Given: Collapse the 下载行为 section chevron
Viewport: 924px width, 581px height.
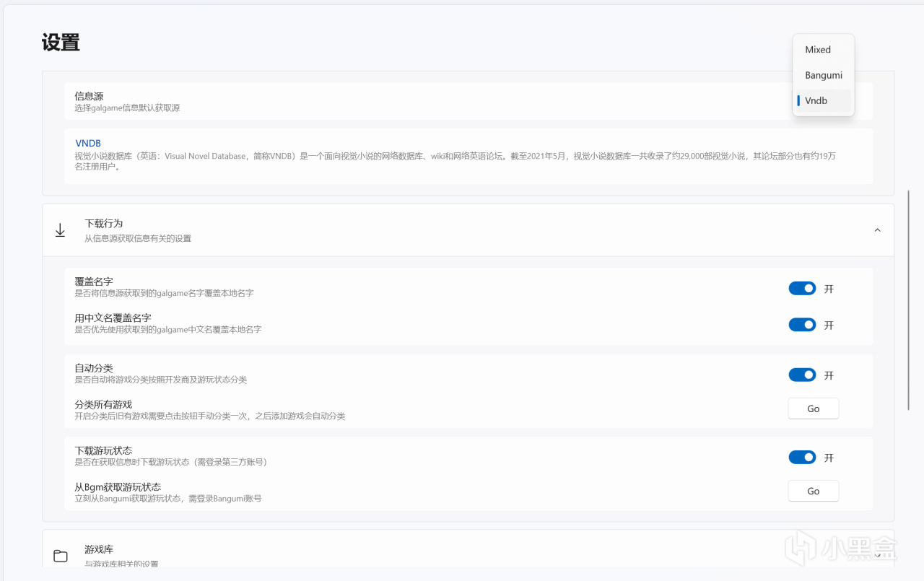Looking at the screenshot, I should (877, 230).
